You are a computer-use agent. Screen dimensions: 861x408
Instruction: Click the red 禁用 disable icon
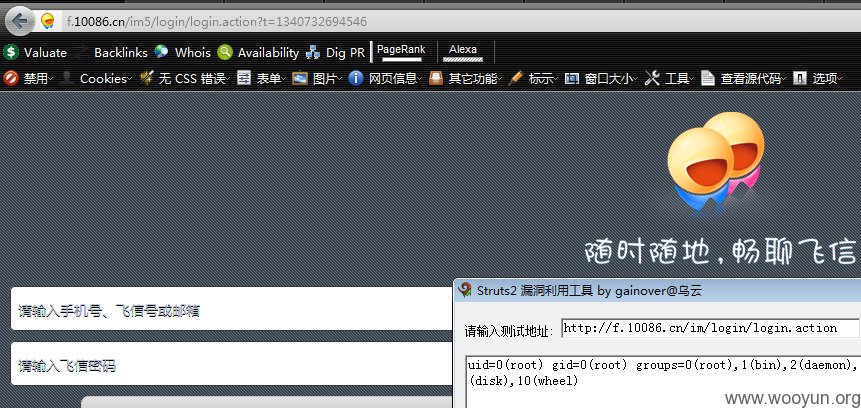click(10, 78)
